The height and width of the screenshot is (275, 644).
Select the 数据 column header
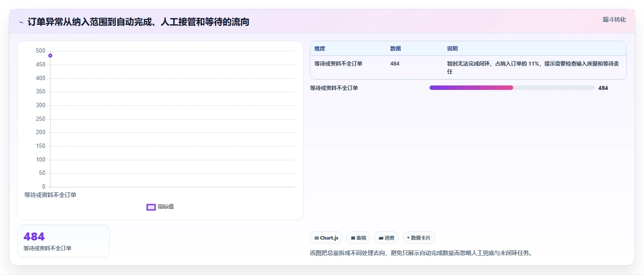395,49
